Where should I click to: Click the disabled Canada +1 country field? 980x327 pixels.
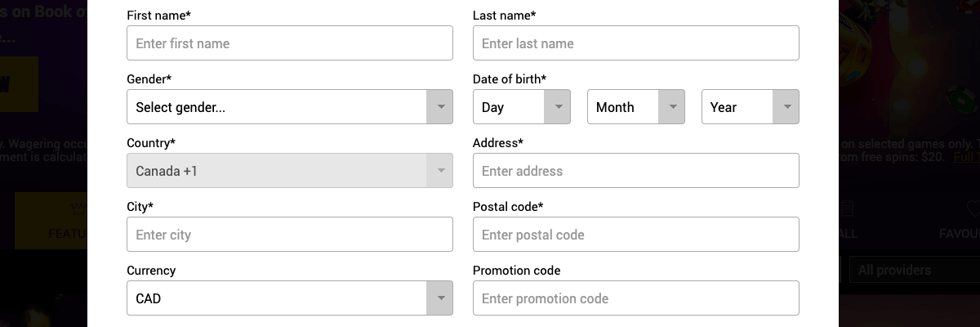point(290,170)
